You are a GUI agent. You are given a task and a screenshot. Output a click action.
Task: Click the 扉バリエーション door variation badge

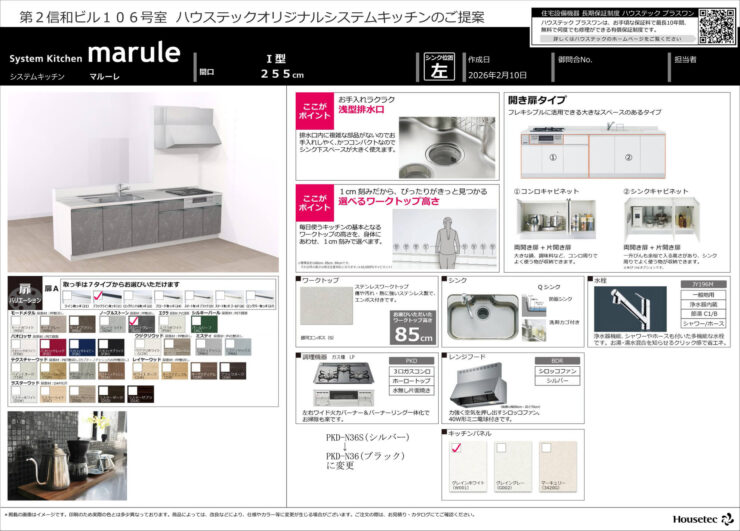(25, 294)
